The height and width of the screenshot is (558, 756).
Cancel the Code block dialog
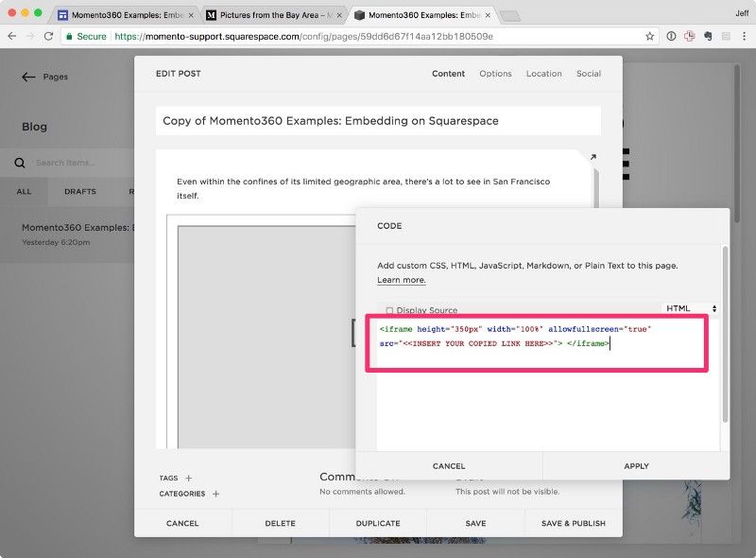(x=449, y=466)
